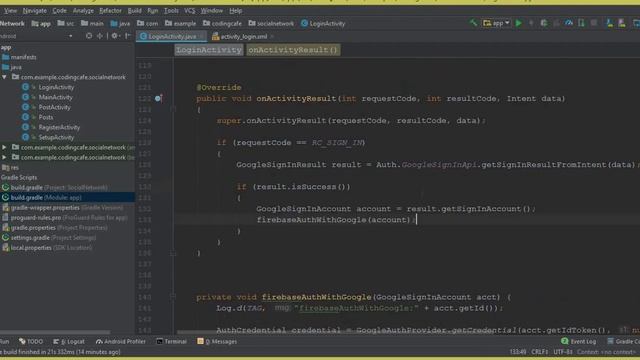The height and width of the screenshot is (360, 640).
Task: Switch to LoginActivity.java tab
Action: pos(172,36)
